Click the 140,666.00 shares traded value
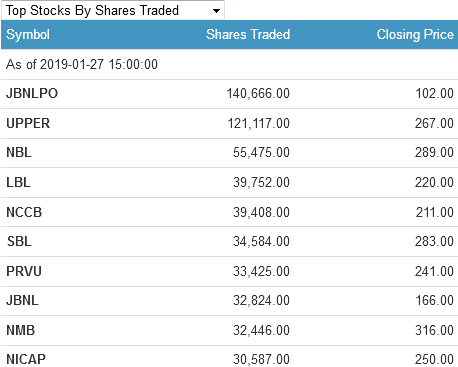Screen dimensions: 458x367 coord(258,93)
